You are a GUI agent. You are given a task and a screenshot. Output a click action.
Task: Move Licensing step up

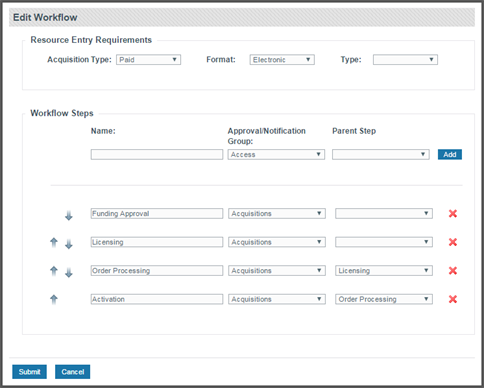coord(54,242)
